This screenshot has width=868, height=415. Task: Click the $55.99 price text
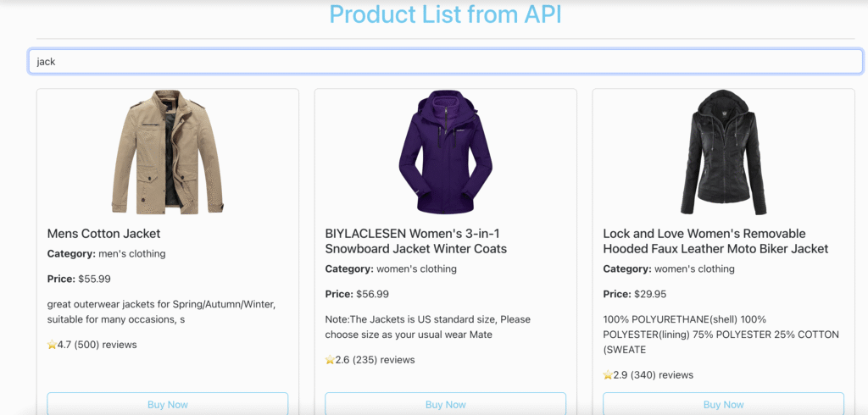94,279
